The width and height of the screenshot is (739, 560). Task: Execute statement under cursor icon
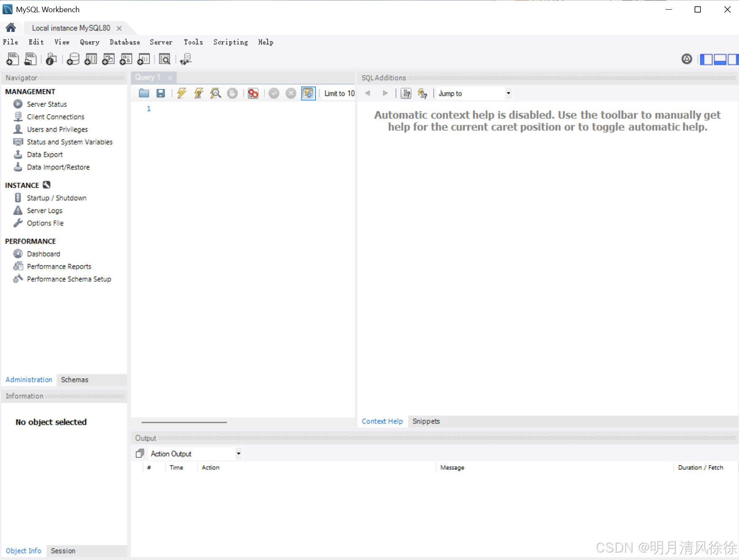(199, 93)
